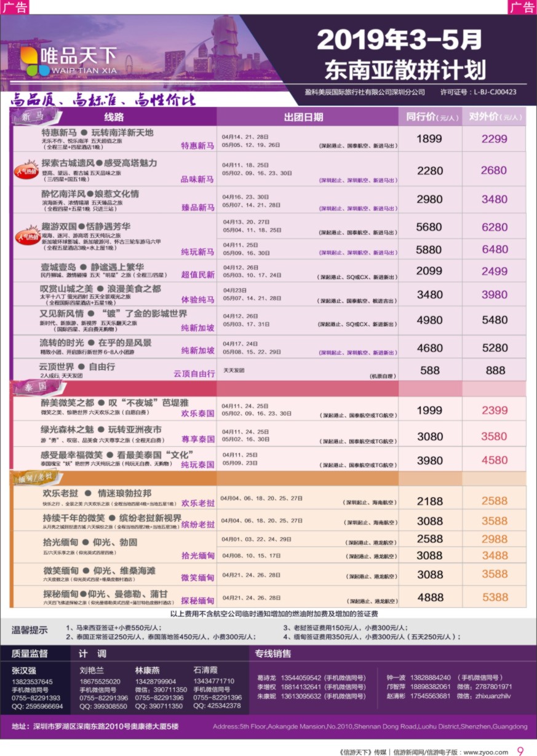537x756 pixels.
Task: Open the www.zyoo.com link
Action: (x=486, y=751)
